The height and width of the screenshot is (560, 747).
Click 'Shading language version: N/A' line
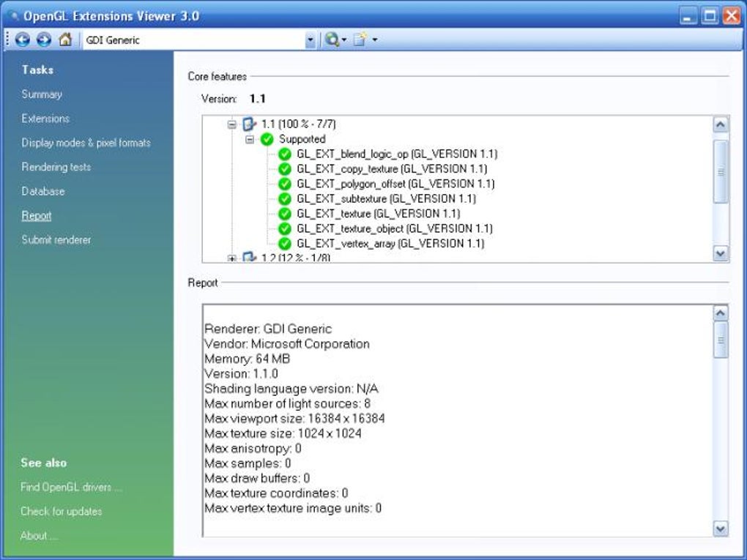point(291,389)
